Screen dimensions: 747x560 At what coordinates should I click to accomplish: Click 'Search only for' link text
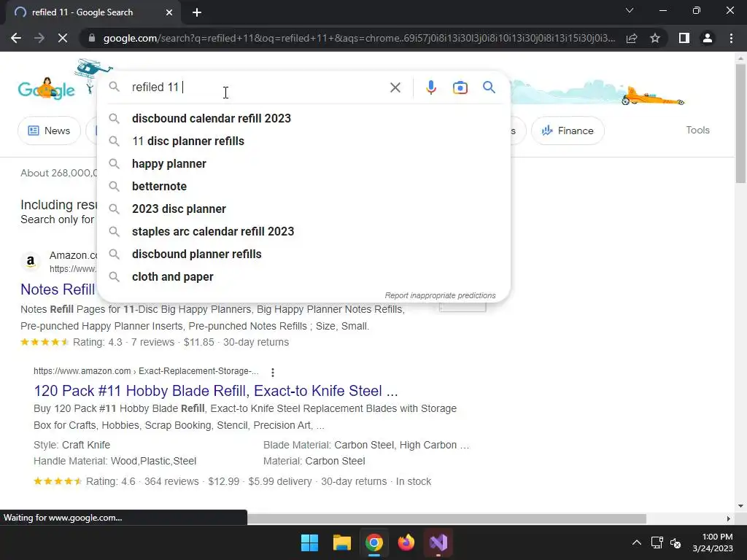tap(57, 219)
